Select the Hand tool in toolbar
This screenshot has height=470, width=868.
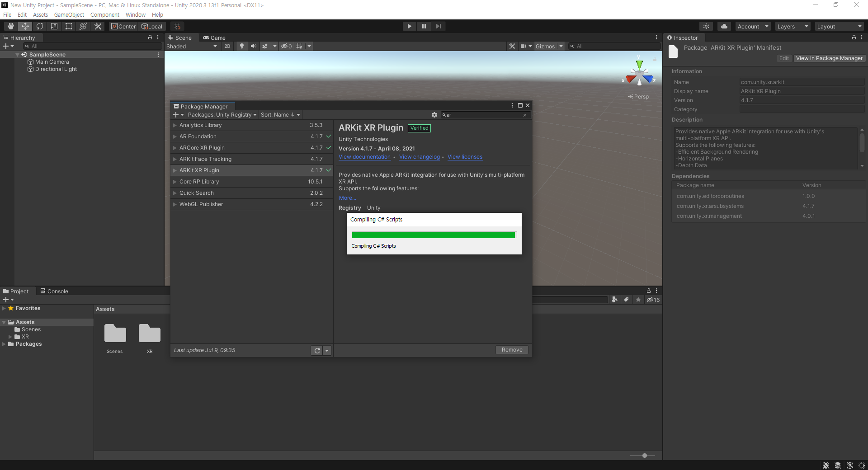[x=11, y=26]
